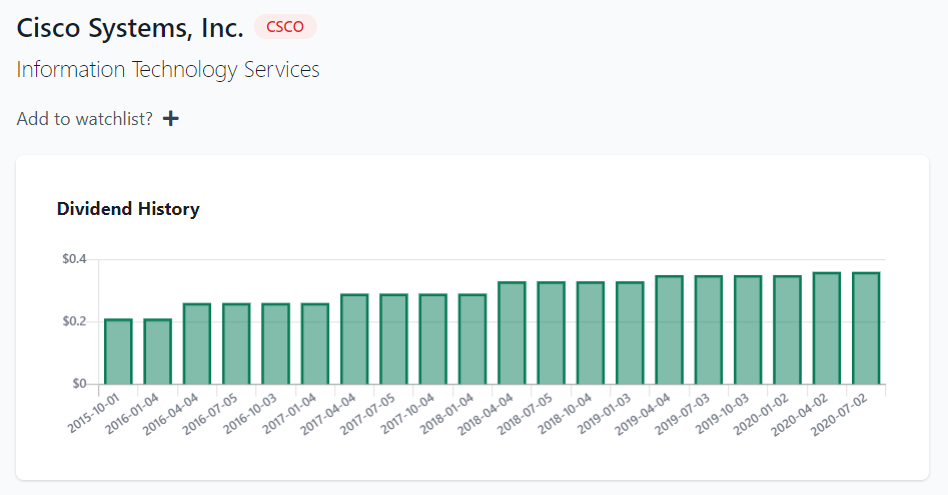Click the 2018-07-05 x-axis date label

(x=525, y=413)
